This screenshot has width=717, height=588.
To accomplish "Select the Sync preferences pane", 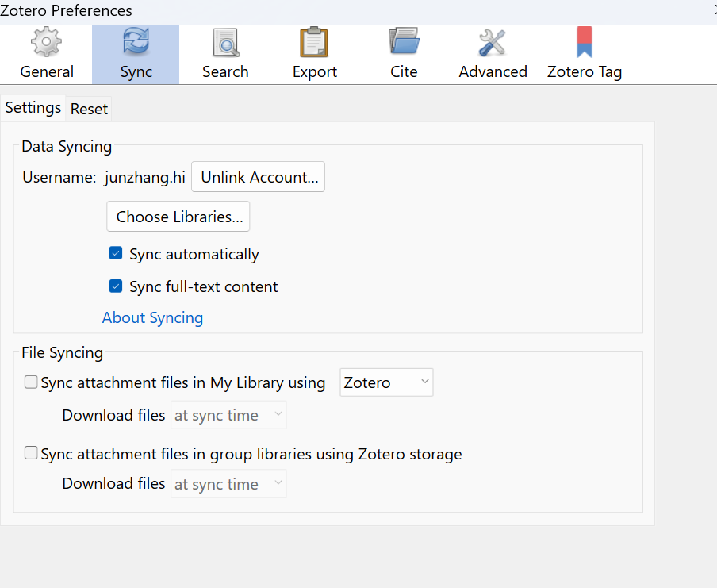I will click(136, 54).
